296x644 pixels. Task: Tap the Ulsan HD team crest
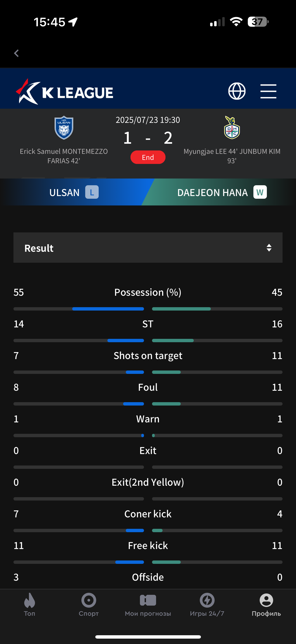[x=64, y=128]
